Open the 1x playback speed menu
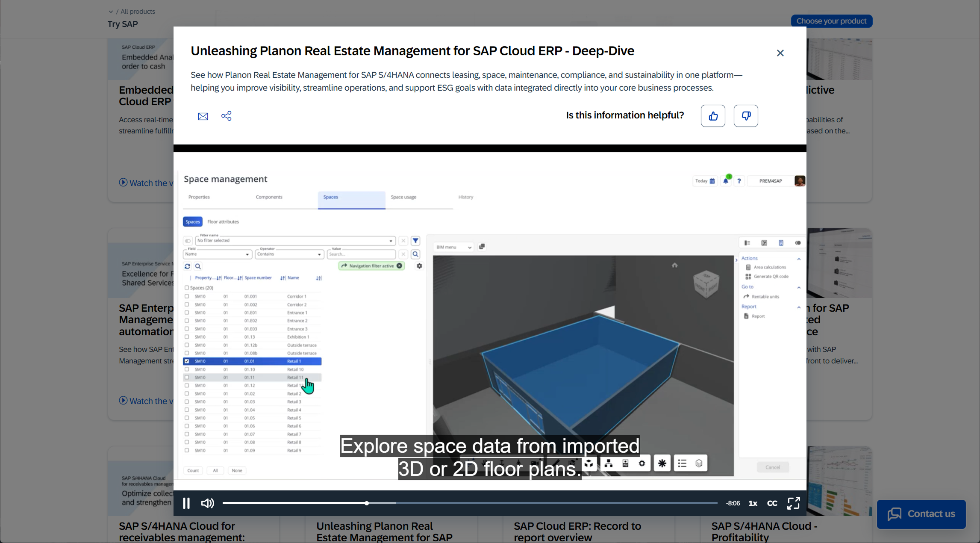The height and width of the screenshot is (543, 980). click(x=753, y=503)
